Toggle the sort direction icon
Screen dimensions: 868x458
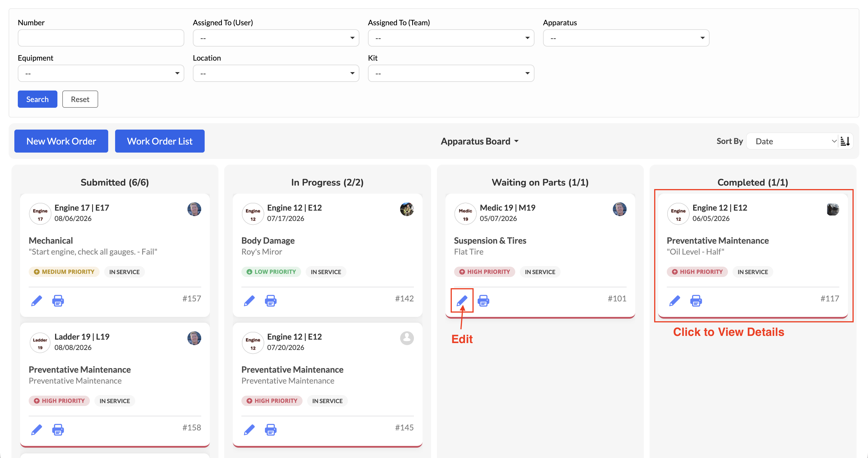coord(845,141)
